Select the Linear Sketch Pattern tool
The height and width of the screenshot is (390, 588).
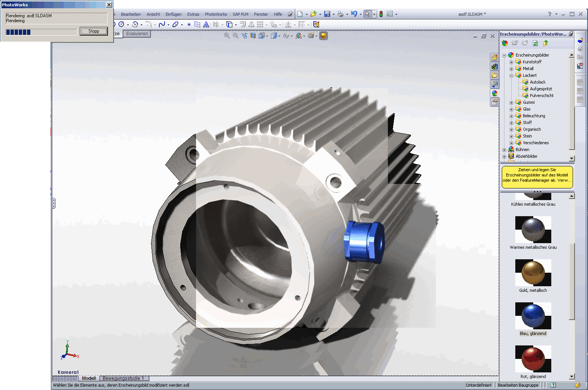[260, 24]
